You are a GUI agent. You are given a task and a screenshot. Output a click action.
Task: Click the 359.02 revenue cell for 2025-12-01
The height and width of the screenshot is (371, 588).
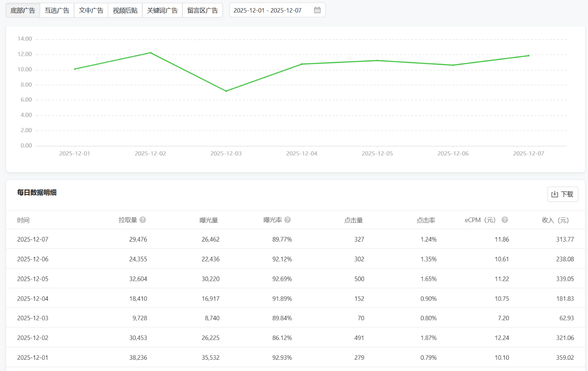click(x=565, y=358)
